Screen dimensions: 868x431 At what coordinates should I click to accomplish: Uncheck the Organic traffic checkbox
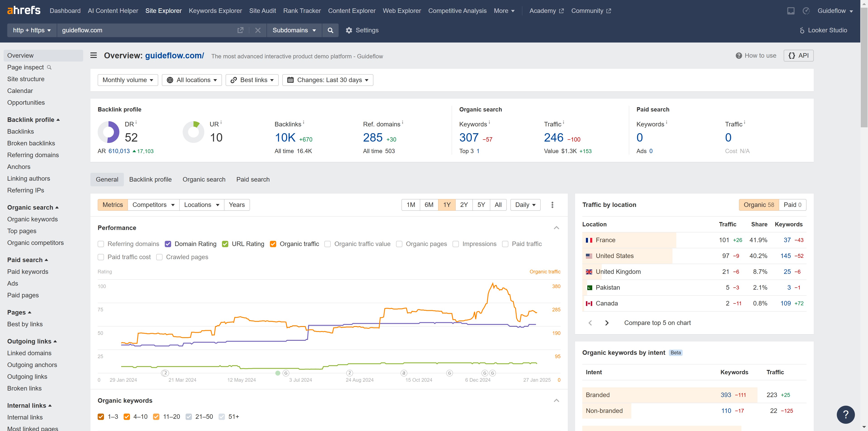273,244
